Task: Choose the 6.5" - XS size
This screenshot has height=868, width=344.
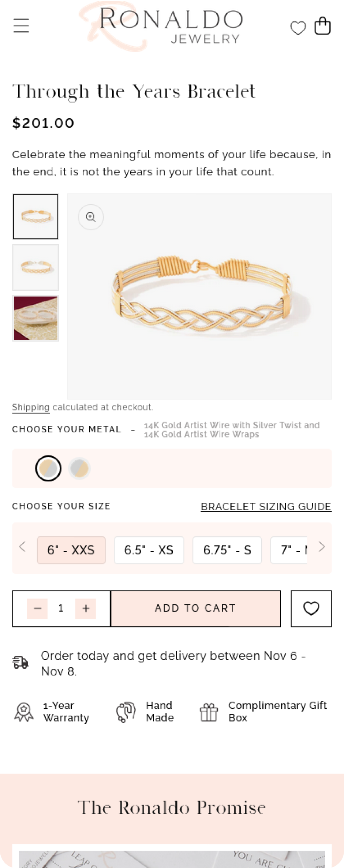Action: tap(149, 550)
